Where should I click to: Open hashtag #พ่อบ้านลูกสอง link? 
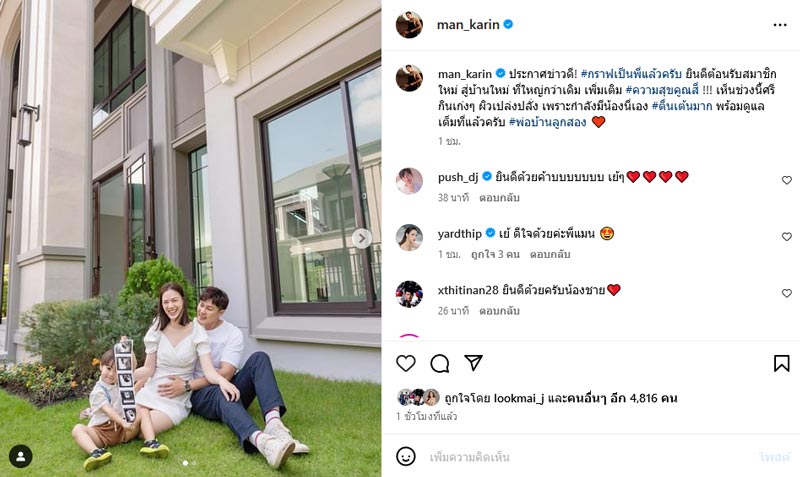547,122
